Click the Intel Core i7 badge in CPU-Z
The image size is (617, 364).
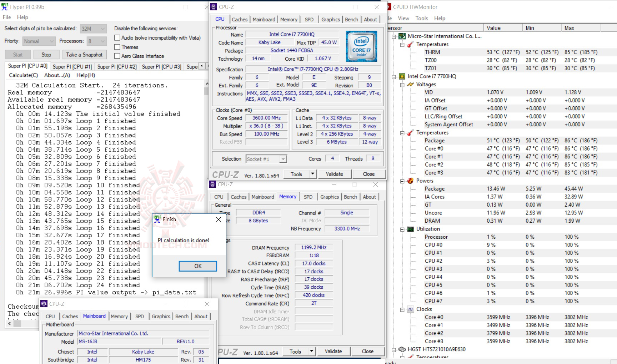pos(361,46)
